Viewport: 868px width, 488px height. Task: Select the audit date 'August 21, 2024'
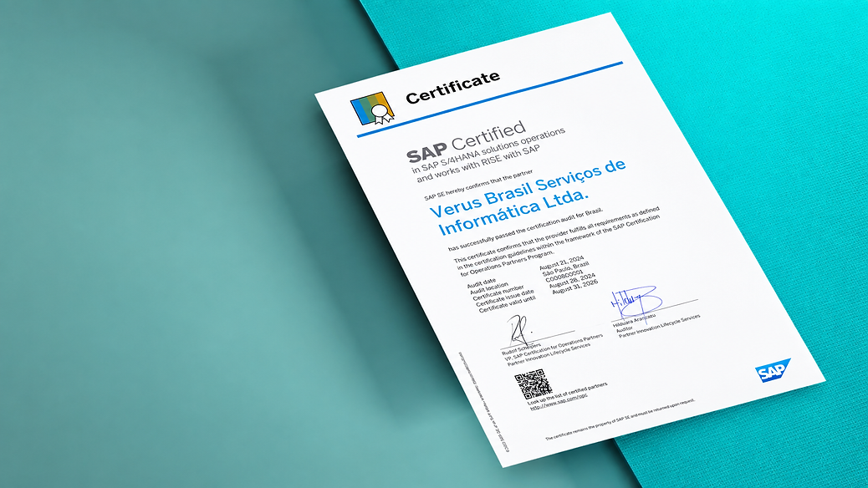coord(561,263)
